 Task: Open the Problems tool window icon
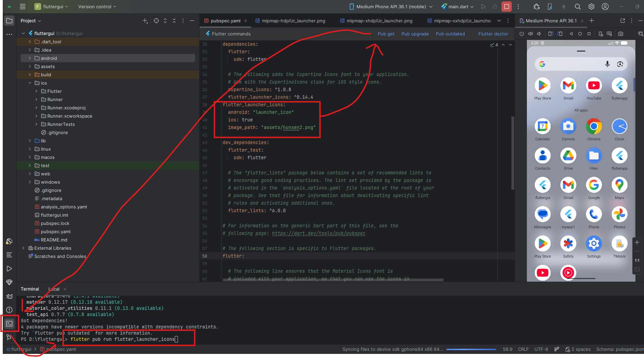(x=9, y=310)
